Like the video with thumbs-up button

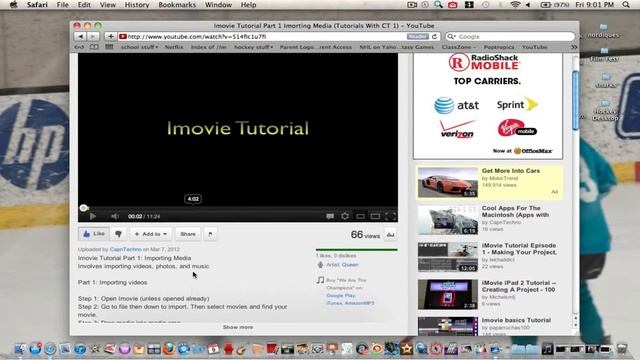(94, 234)
